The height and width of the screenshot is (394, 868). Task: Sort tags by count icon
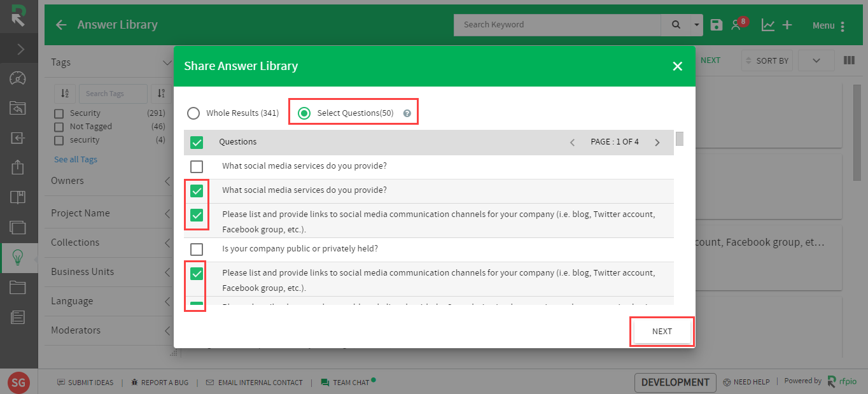(161, 94)
